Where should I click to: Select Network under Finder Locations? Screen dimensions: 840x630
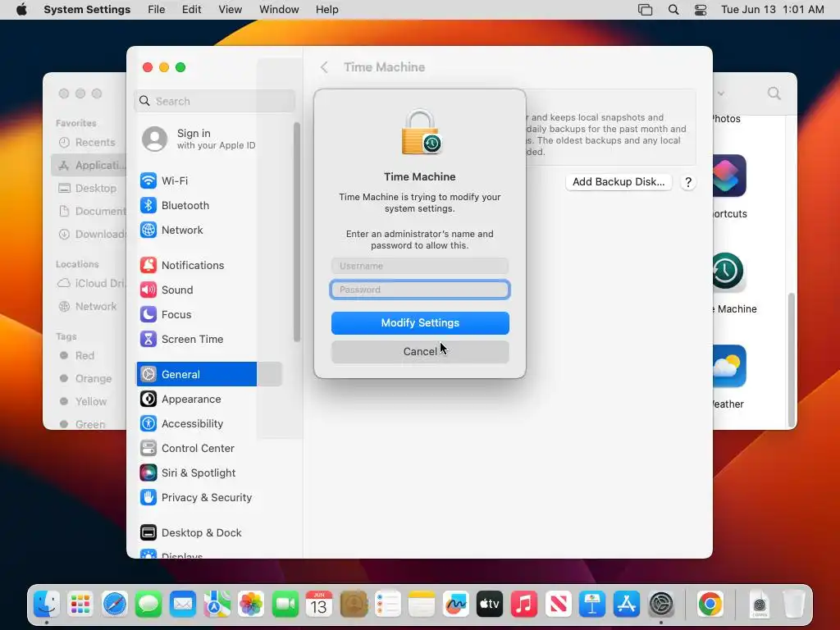point(89,307)
